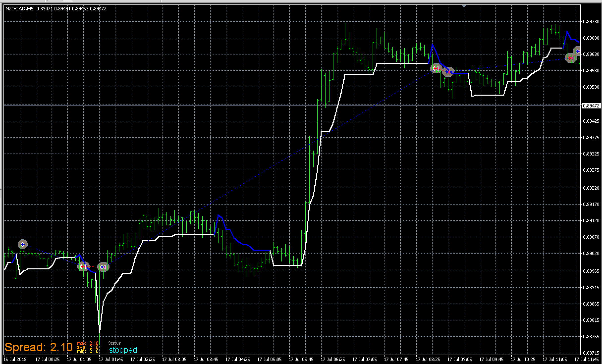Click the gray 'Status' label

point(114,343)
